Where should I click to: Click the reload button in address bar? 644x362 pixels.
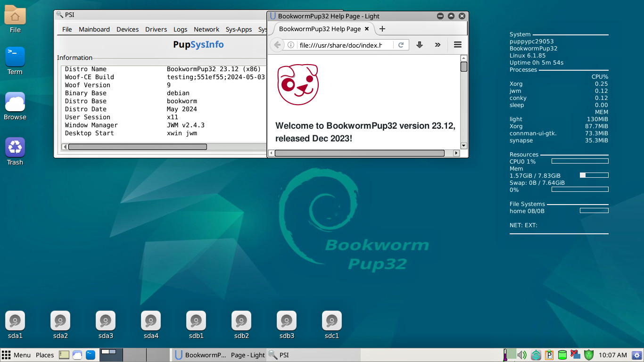coord(401,45)
